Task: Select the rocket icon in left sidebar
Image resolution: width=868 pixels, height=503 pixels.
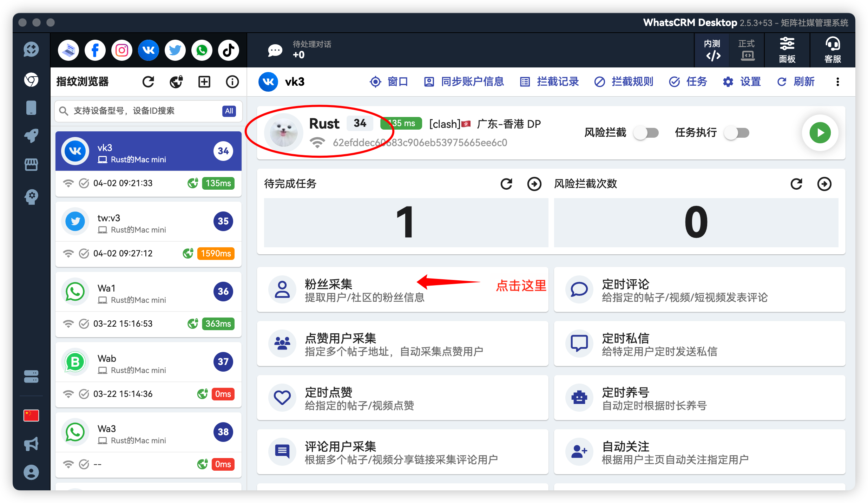Action: pyautogui.click(x=31, y=136)
